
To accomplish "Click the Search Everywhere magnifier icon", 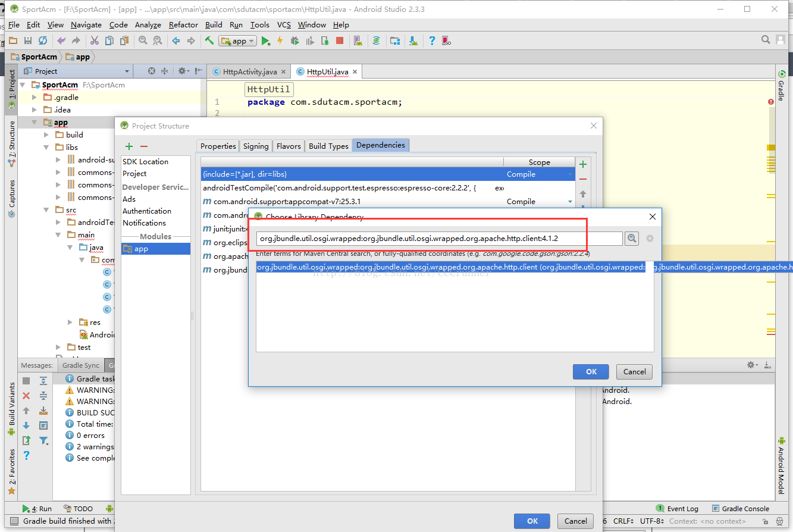I will 766,40.
